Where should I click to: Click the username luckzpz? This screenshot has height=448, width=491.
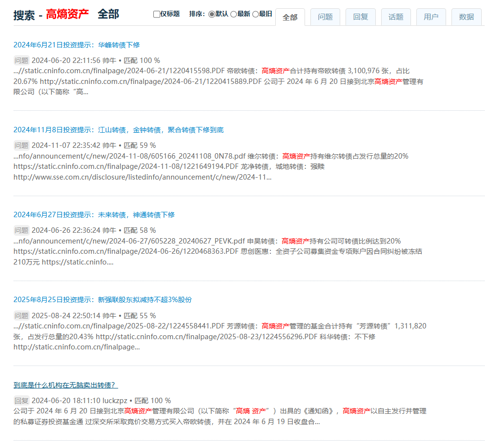coord(115,401)
